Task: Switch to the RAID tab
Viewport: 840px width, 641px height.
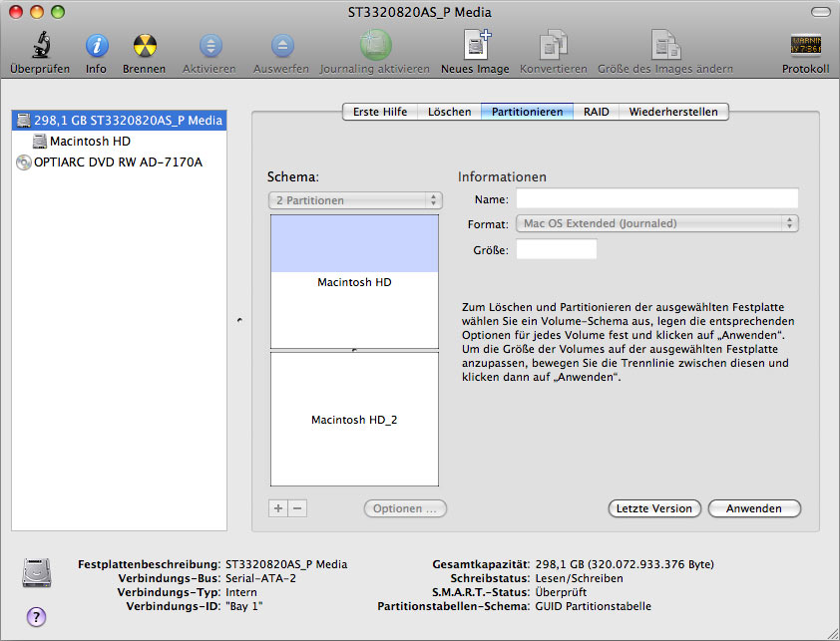Action: (x=597, y=112)
